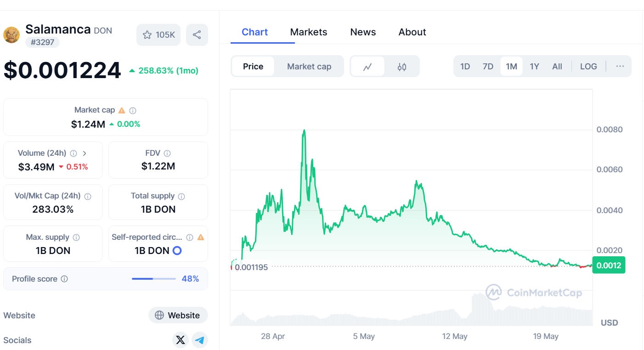Open the FDV info icon

pyautogui.click(x=167, y=153)
